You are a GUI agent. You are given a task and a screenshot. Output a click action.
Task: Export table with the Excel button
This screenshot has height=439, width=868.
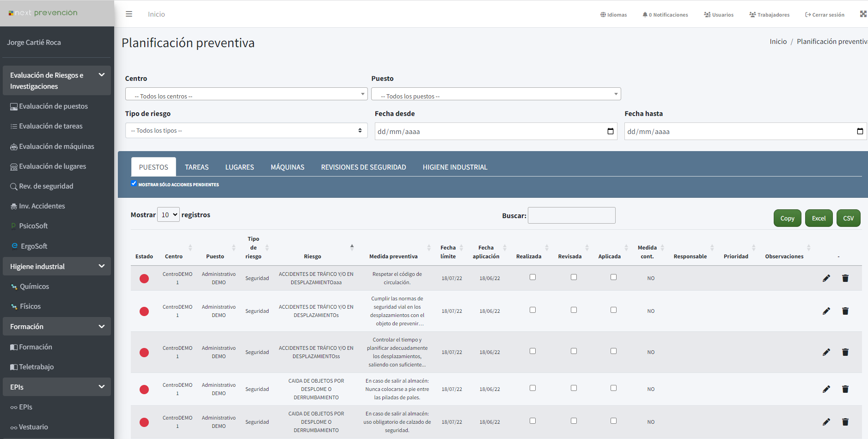pyautogui.click(x=819, y=218)
